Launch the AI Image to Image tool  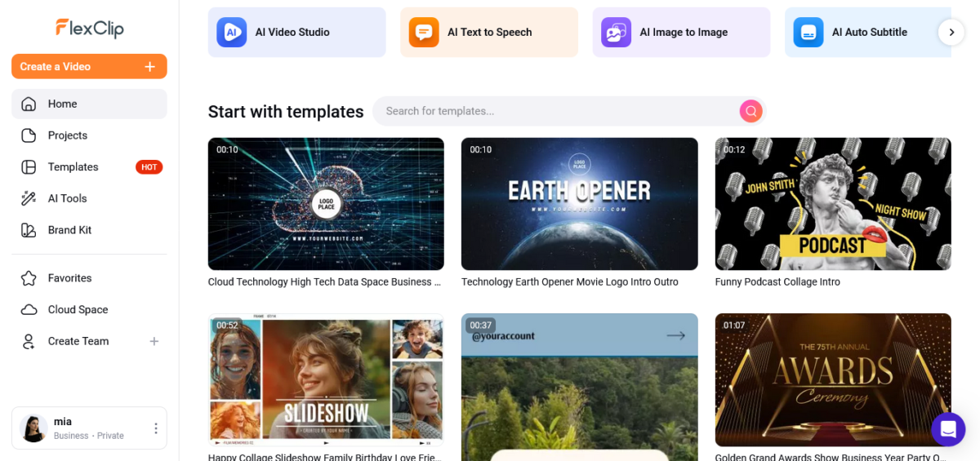coord(681,33)
